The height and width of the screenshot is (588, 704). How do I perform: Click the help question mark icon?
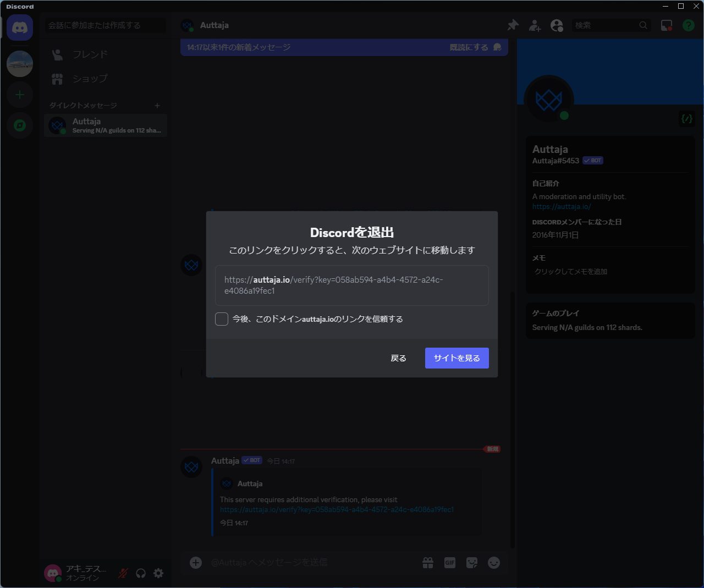point(688,25)
